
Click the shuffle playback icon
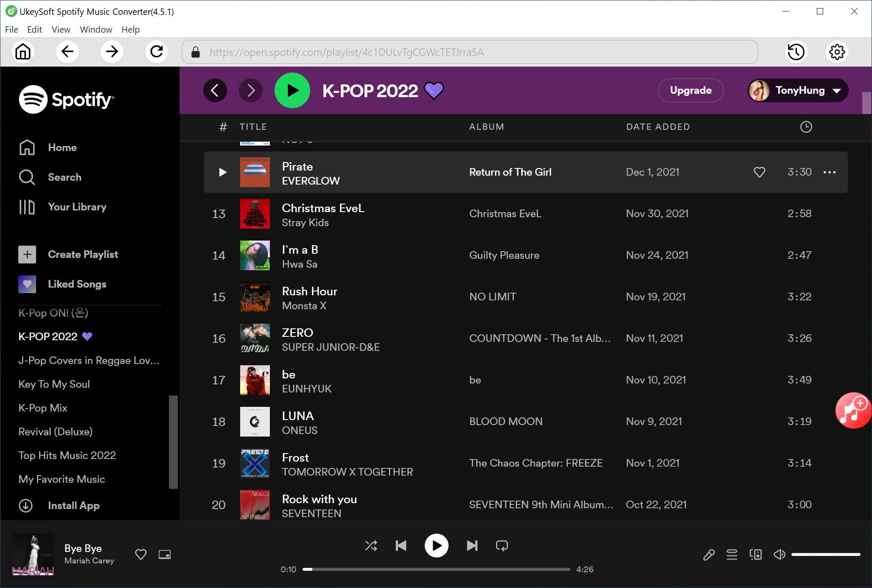pos(371,545)
